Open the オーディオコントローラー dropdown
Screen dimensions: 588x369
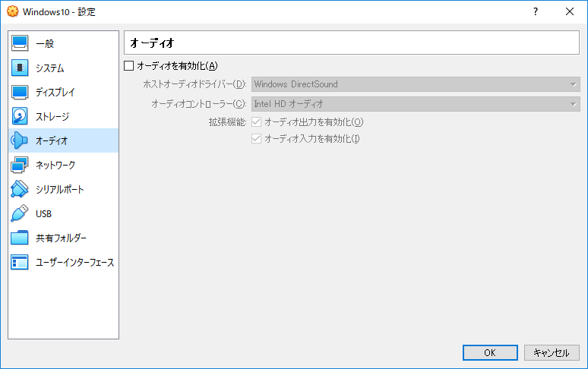point(416,104)
